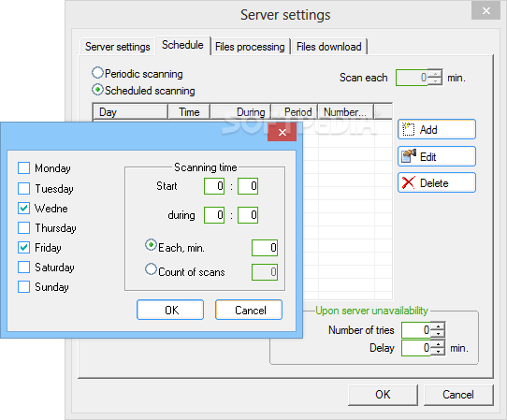
Task: Decrease Delay value with down arrow
Action: point(438,352)
